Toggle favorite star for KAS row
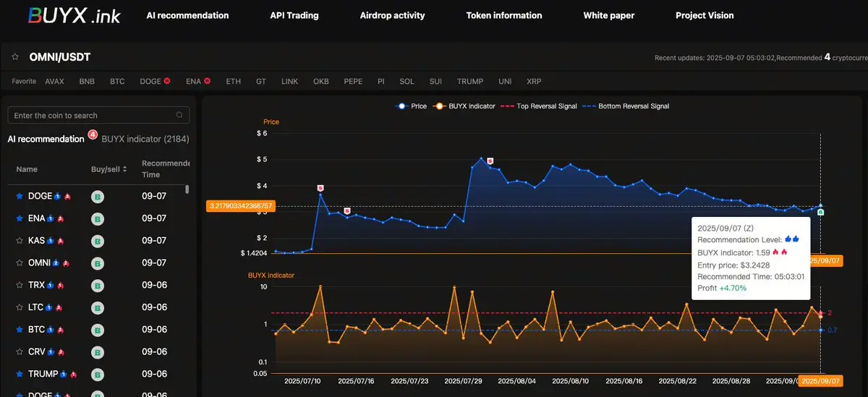 click(20, 241)
